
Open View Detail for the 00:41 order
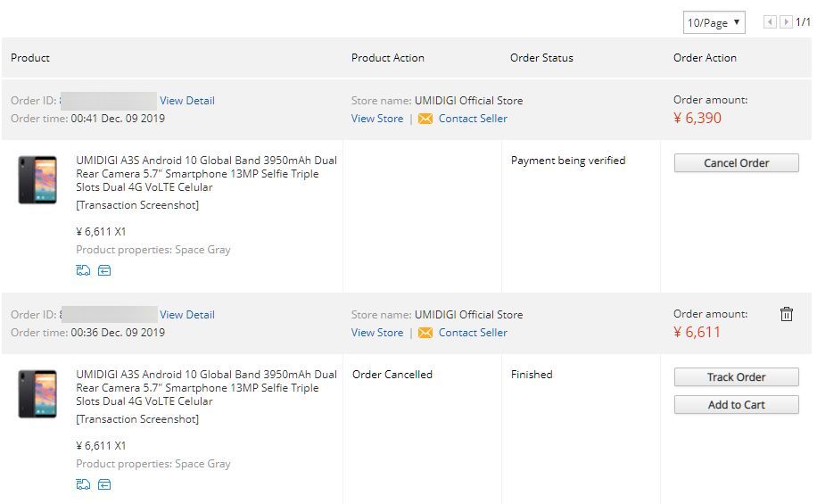point(187,101)
